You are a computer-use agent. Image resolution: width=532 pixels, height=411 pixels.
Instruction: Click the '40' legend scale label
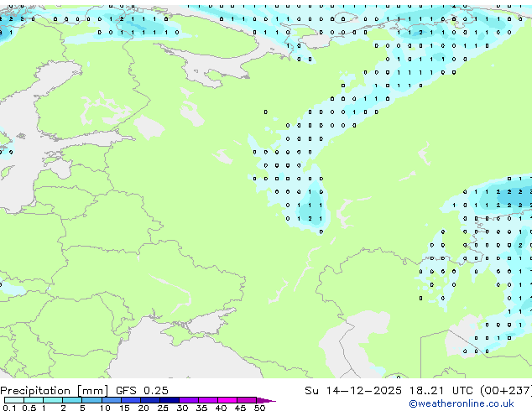[x=221, y=408]
